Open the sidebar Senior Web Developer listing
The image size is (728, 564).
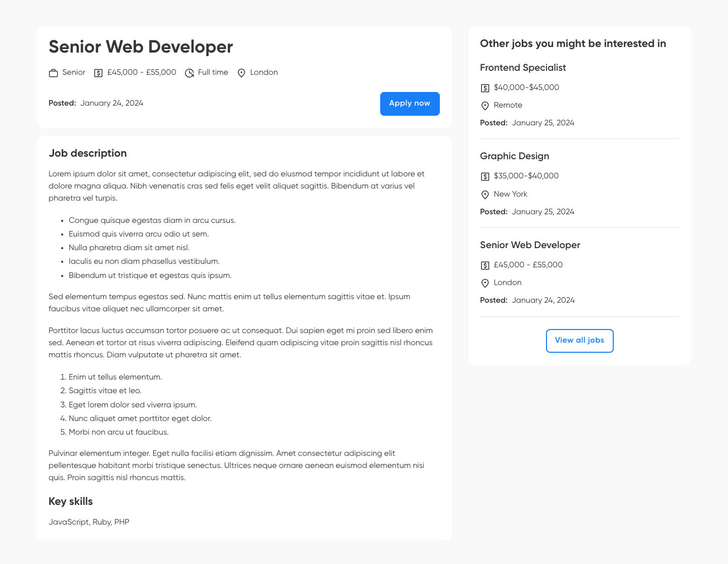pos(530,245)
